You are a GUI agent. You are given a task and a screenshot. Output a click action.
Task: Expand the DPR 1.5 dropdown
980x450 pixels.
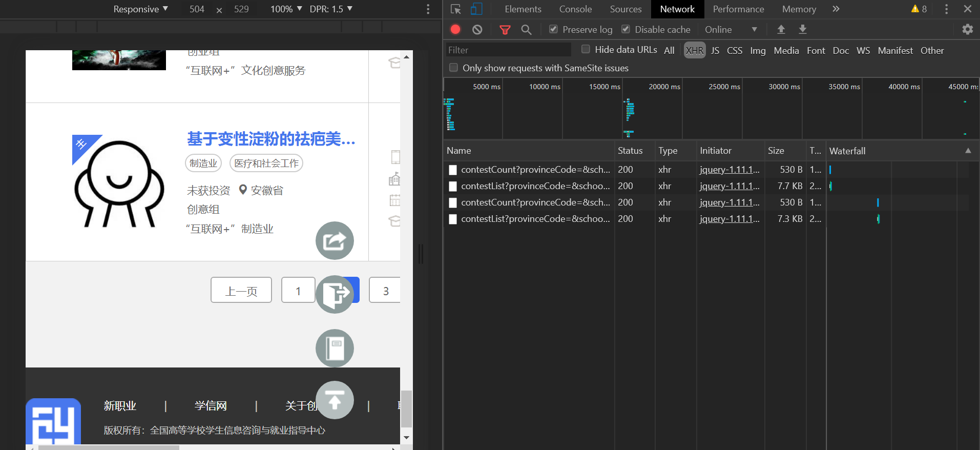[x=331, y=9]
